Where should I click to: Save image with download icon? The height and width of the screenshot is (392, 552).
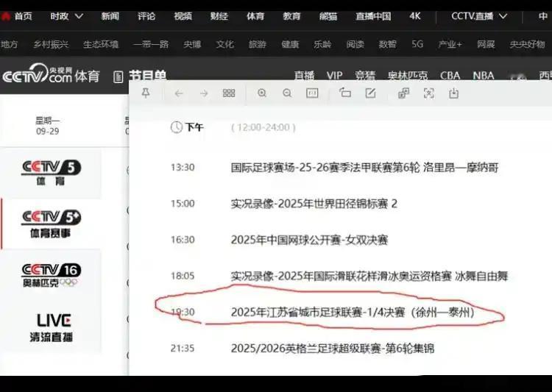click(x=454, y=93)
